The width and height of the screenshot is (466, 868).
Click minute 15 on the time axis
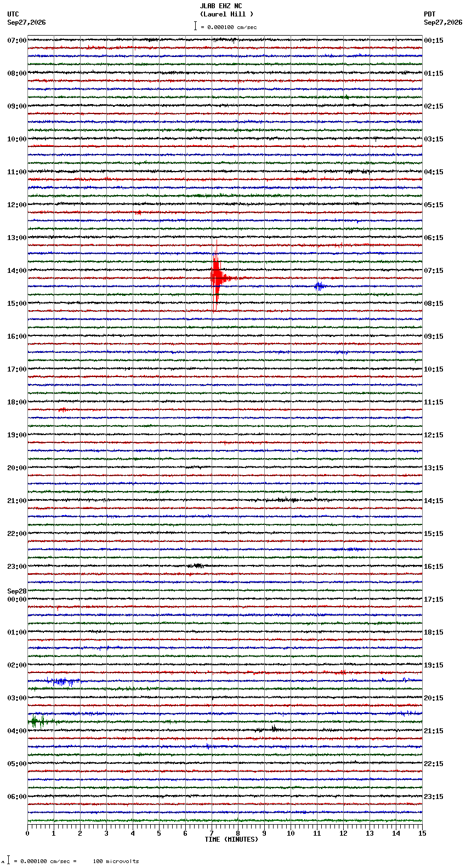coord(422,833)
